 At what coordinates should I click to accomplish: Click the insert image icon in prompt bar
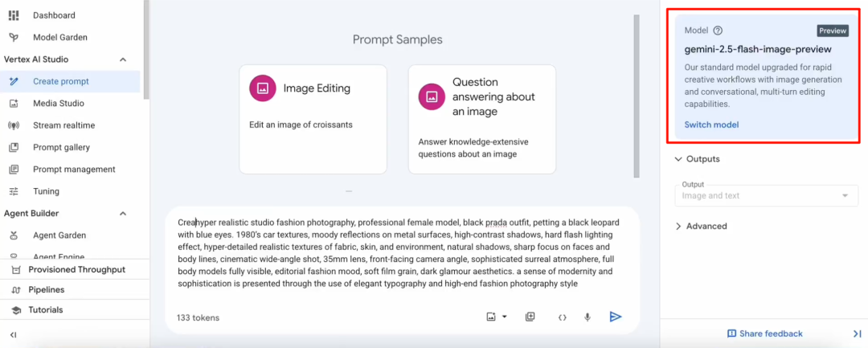tap(490, 317)
